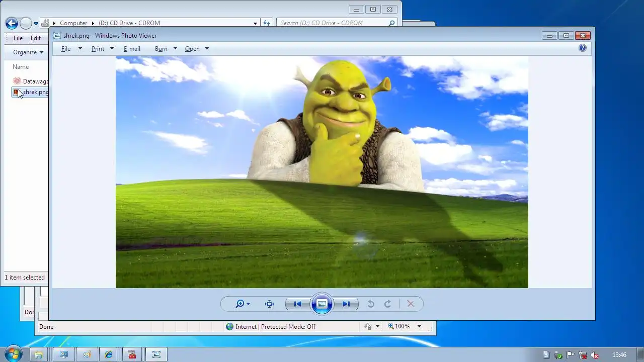Start the slide show

[x=322, y=304]
